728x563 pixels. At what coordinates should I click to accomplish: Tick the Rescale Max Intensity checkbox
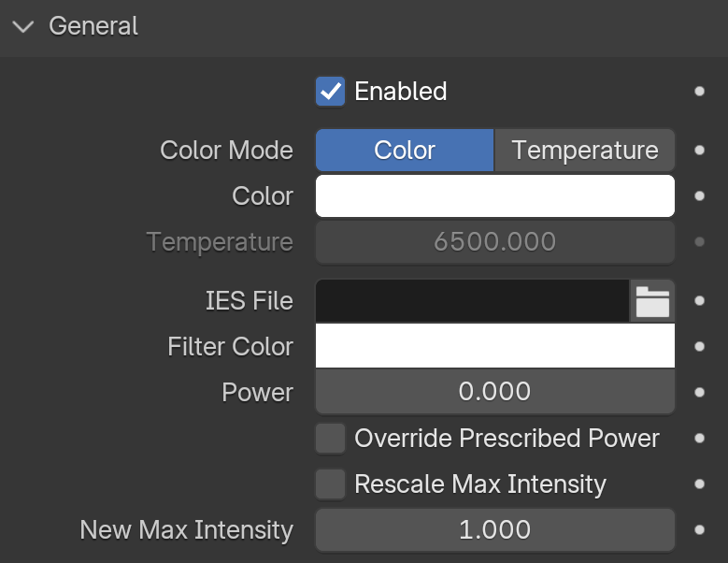[x=330, y=484]
